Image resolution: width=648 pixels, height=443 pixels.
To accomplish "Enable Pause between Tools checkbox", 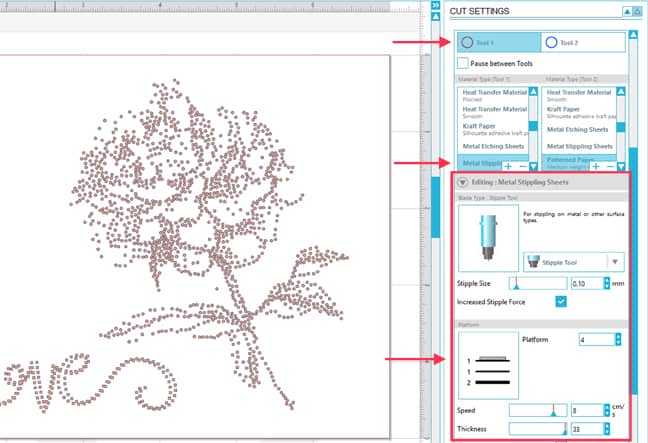I will pyautogui.click(x=462, y=64).
